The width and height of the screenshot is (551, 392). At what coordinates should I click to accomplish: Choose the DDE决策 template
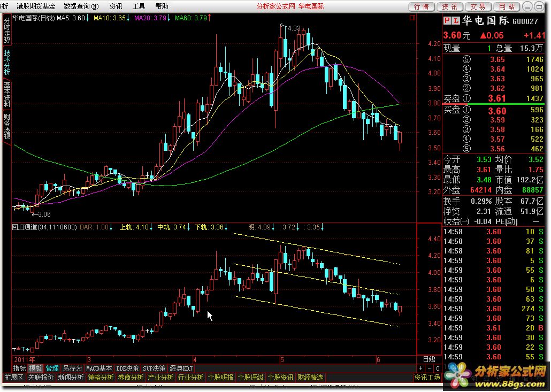[x=127, y=368]
